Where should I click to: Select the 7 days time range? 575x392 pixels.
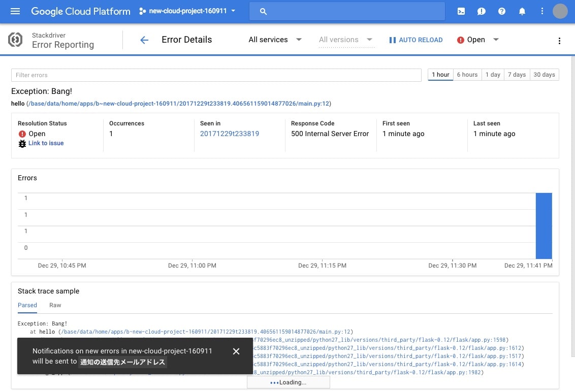coord(517,75)
